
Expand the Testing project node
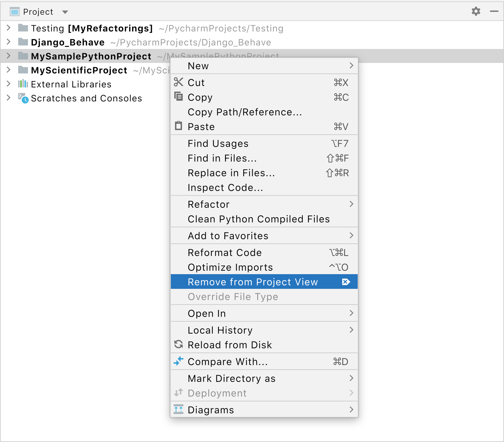(8, 28)
